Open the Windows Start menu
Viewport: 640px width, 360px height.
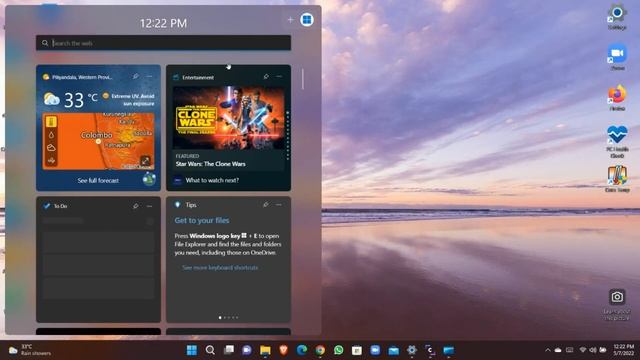(191, 350)
